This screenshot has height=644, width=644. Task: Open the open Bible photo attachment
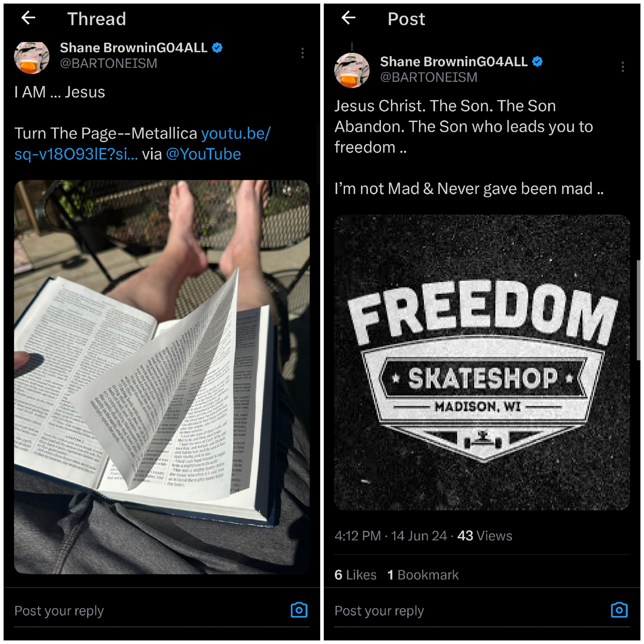tap(162, 377)
